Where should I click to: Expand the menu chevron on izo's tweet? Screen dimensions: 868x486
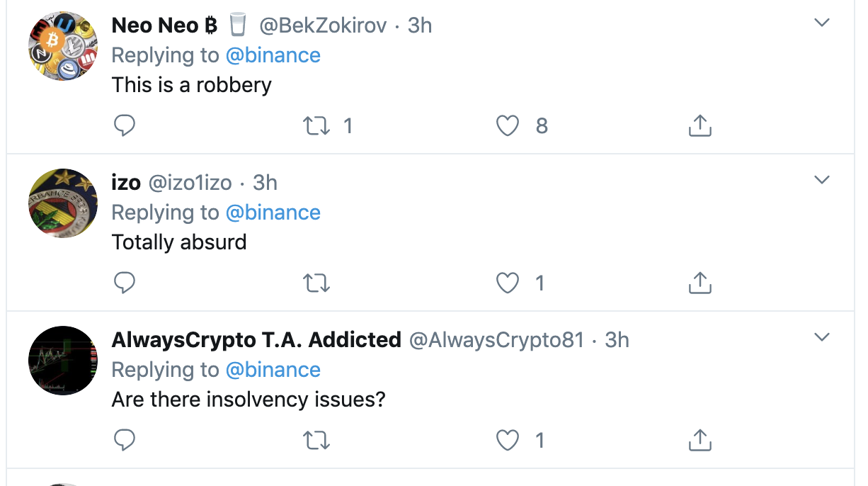821,180
